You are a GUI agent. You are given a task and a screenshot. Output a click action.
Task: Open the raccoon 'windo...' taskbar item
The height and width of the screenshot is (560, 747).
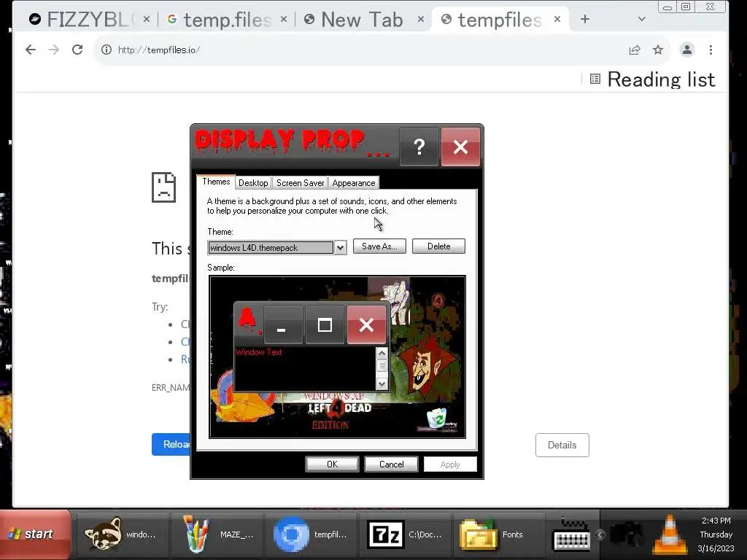[x=121, y=534]
